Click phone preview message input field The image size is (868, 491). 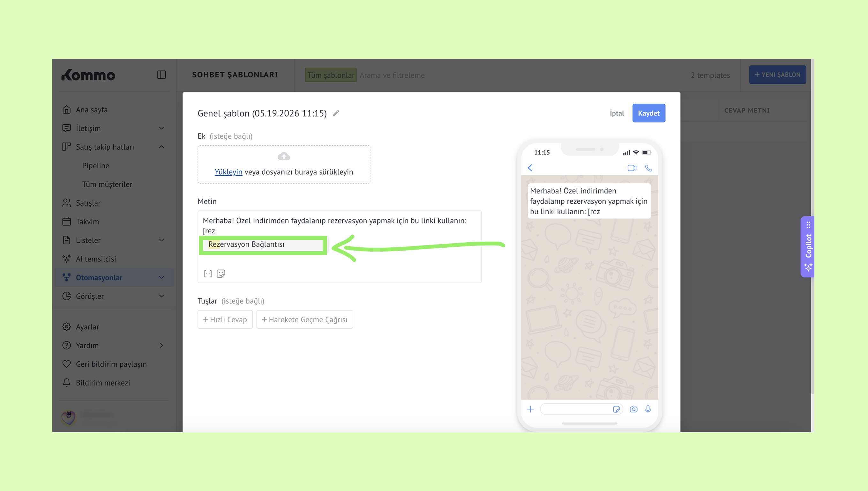click(581, 409)
